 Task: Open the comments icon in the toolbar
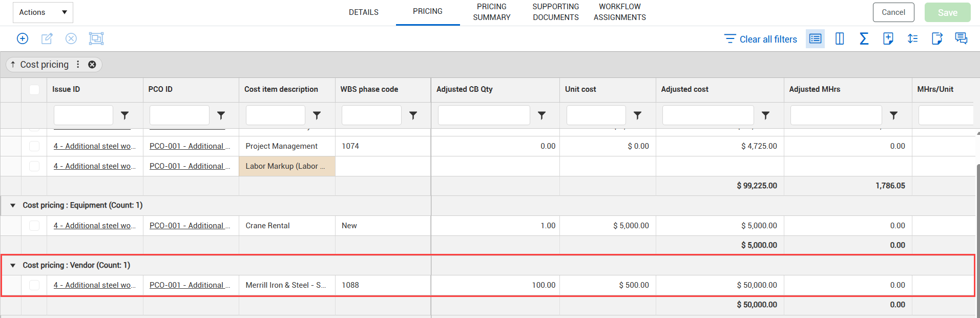961,38
